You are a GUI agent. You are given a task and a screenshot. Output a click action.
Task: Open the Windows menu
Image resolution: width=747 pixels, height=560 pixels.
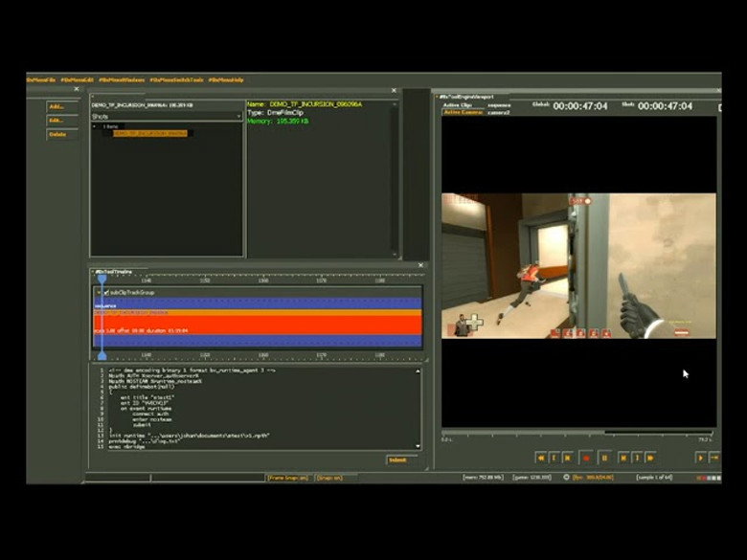[122, 80]
